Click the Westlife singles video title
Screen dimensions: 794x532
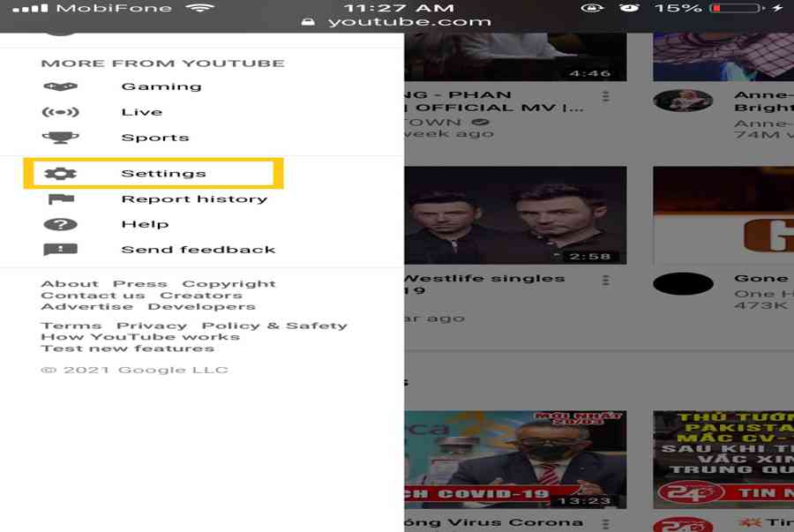coord(484,284)
